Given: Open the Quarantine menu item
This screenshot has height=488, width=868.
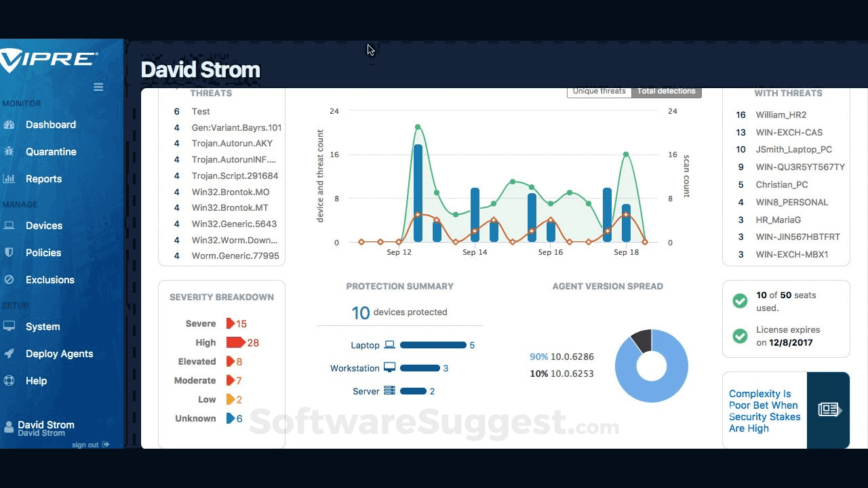Looking at the screenshot, I should [51, 152].
